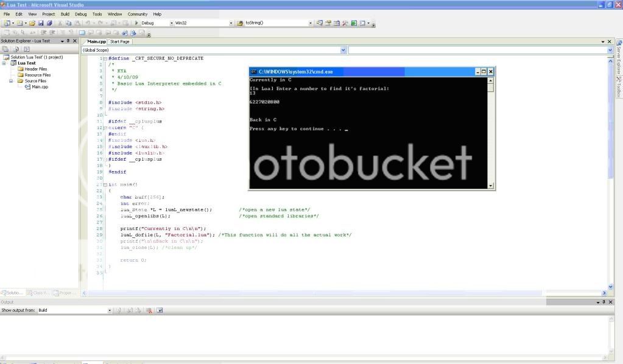Toggle the Solution Explorer auto-hide pin

click(x=68, y=41)
